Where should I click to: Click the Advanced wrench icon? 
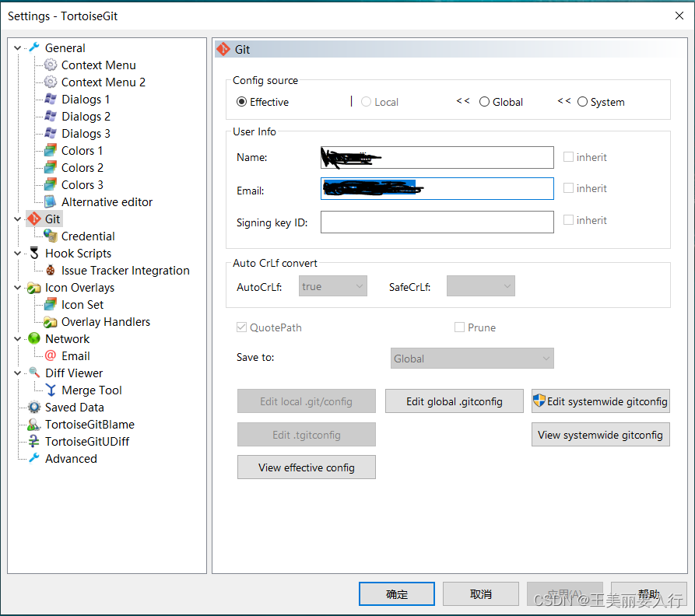[34, 458]
